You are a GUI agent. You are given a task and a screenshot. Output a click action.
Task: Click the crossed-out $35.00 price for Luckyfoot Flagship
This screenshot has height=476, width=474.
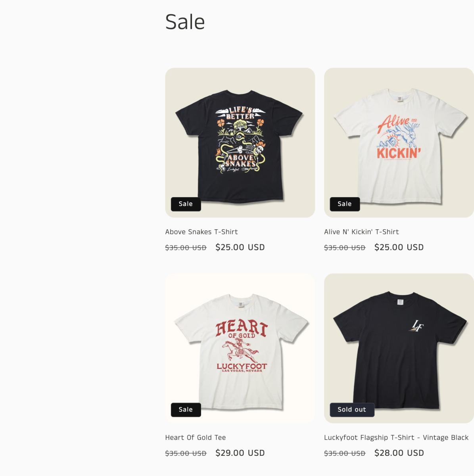(x=345, y=453)
